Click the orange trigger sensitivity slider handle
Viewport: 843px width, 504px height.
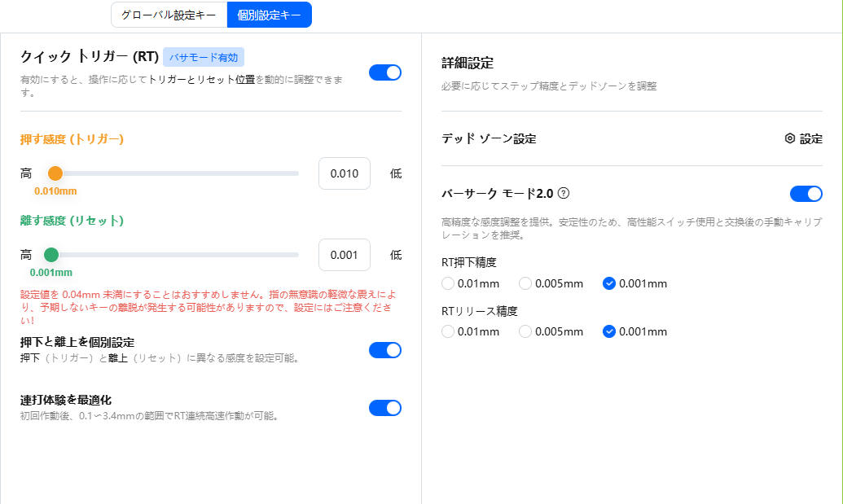coord(55,173)
